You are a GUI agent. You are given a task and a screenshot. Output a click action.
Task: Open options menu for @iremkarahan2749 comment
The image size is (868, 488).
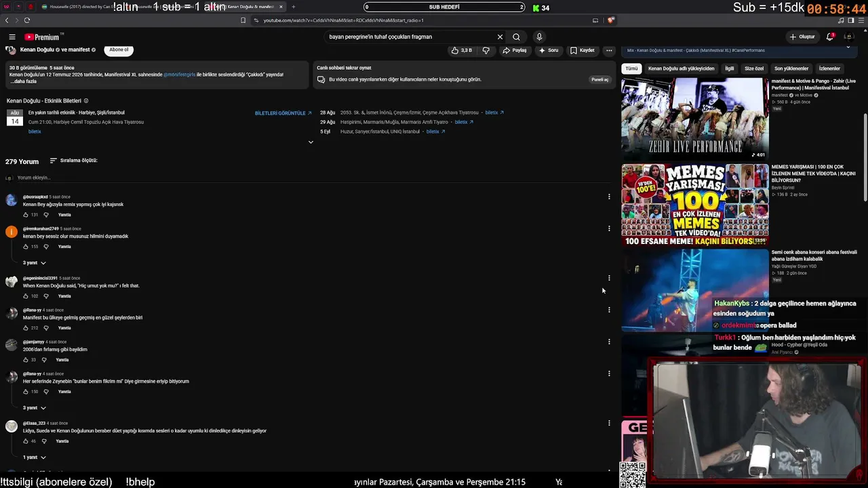pyautogui.click(x=609, y=228)
